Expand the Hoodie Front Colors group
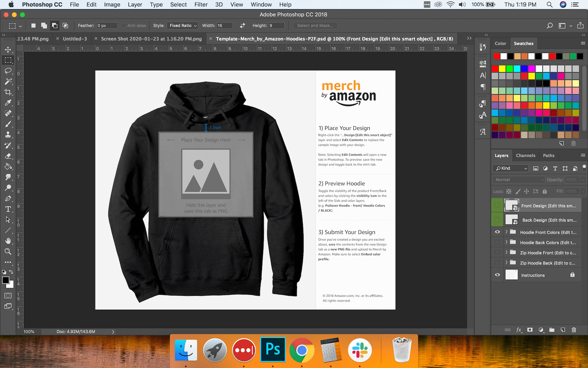Image resolution: width=588 pixels, height=368 pixels. 506,232
